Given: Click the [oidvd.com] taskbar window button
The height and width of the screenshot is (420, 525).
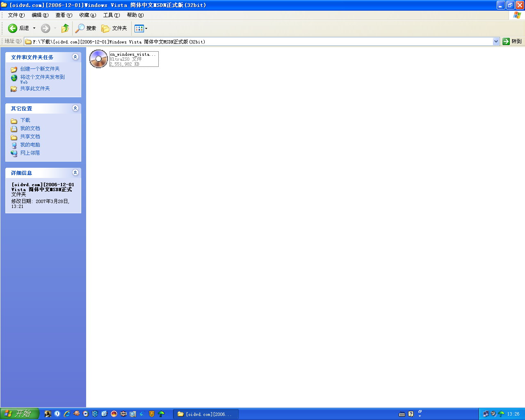Looking at the screenshot, I should [206, 414].
